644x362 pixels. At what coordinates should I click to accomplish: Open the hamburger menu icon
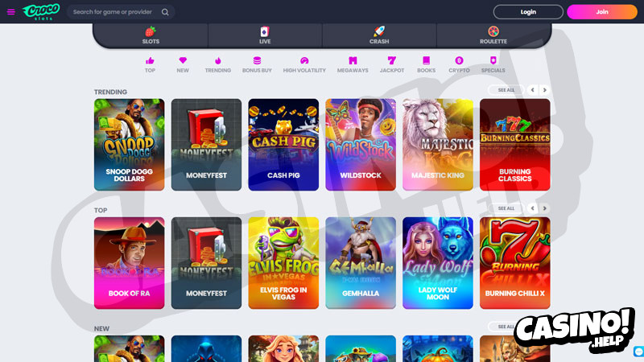(11, 12)
